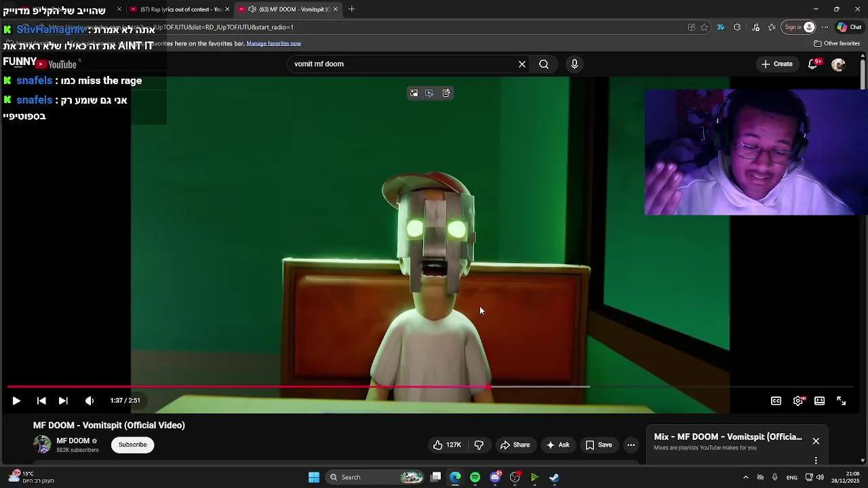Image resolution: width=868 pixels, height=488 pixels.
Task: Go to the previous video
Action: click(x=41, y=401)
